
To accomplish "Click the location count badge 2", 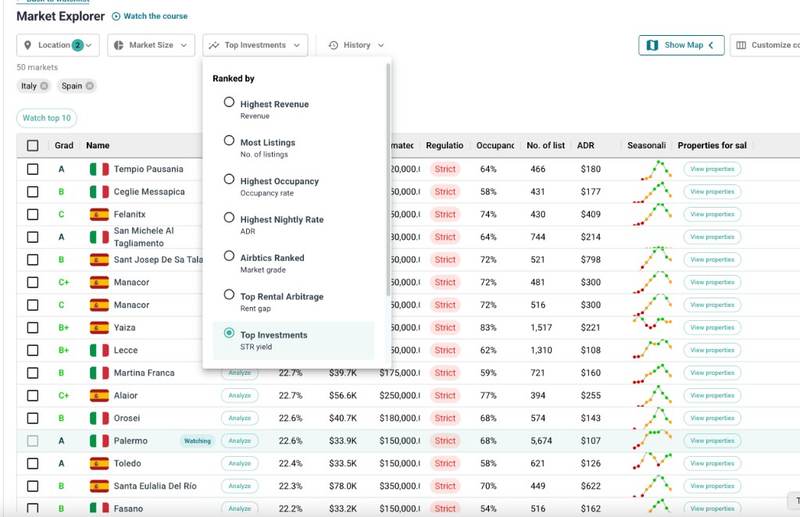I will coord(78,45).
